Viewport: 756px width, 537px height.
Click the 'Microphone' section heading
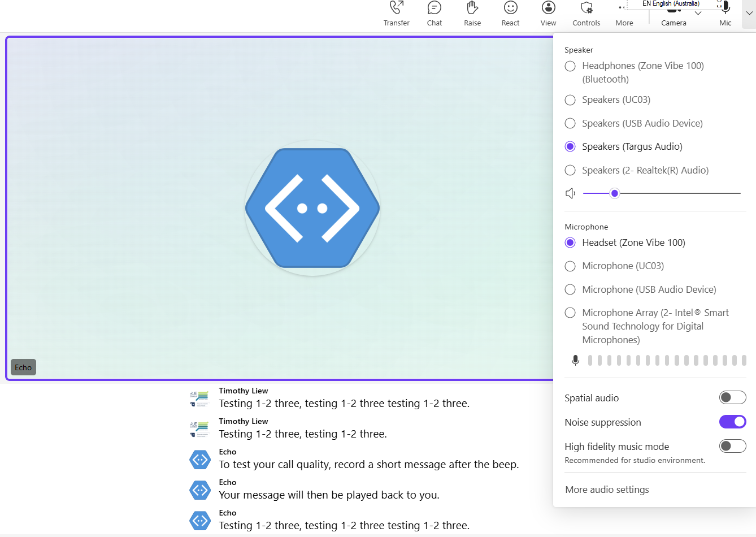point(586,227)
